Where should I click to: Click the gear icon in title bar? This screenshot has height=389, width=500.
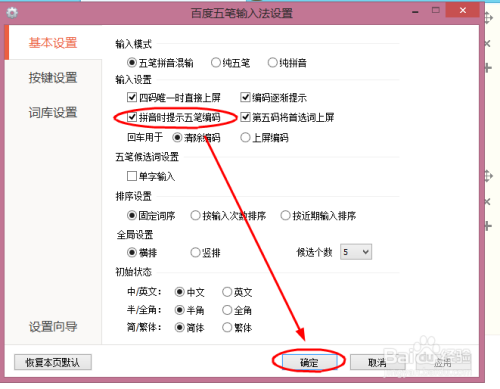point(12,13)
